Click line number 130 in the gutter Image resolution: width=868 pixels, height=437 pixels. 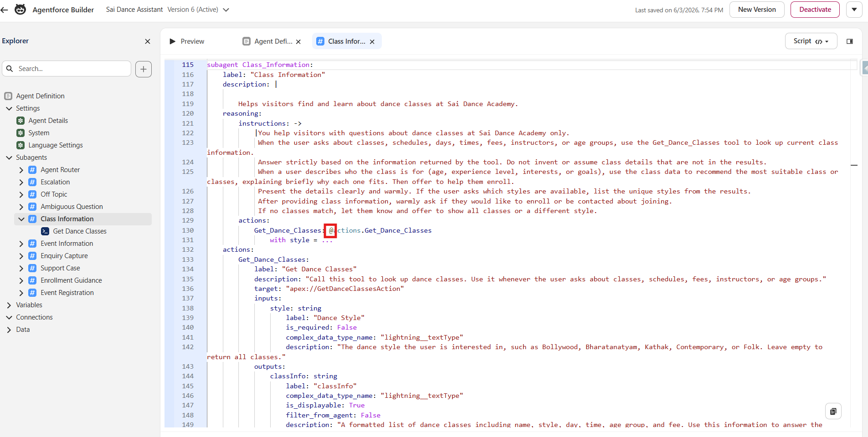point(188,230)
